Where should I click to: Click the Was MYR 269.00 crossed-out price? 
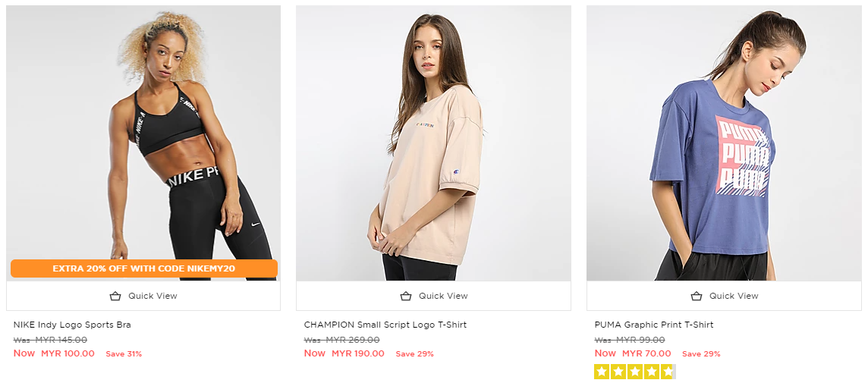[x=341, y=340]
